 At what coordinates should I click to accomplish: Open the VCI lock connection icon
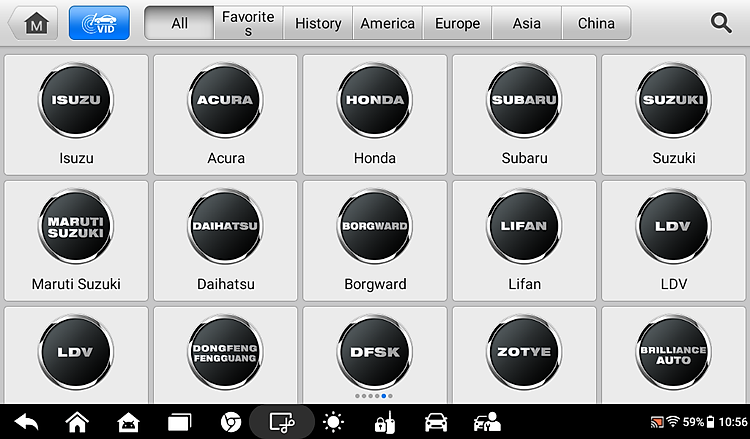tap(385, 422)
